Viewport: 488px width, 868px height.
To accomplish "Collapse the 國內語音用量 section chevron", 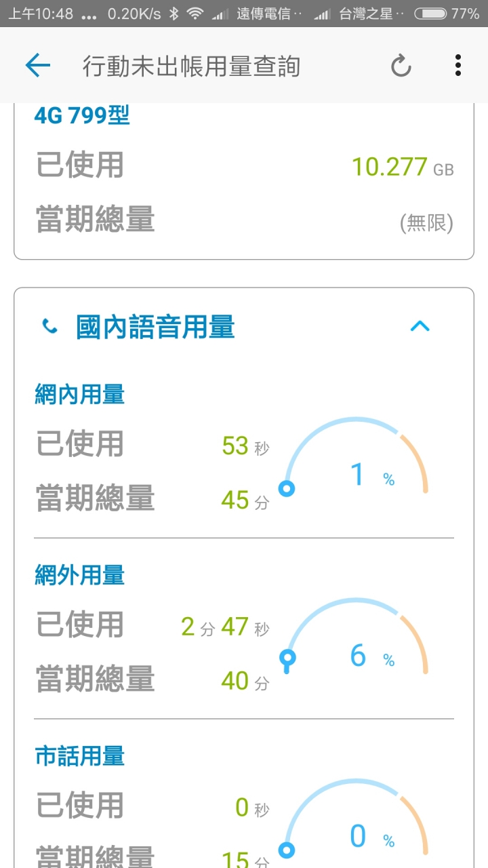I will tap(420, 327).
